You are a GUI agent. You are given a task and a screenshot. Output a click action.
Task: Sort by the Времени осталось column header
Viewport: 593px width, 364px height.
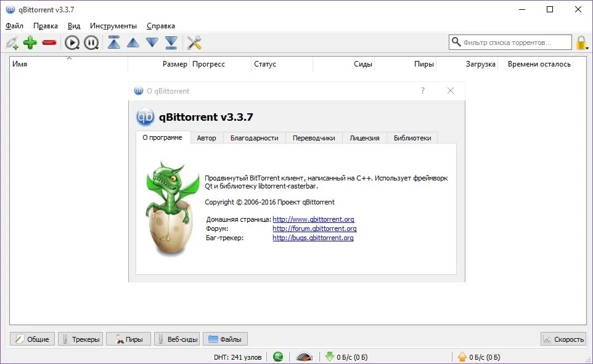point(535,64)
